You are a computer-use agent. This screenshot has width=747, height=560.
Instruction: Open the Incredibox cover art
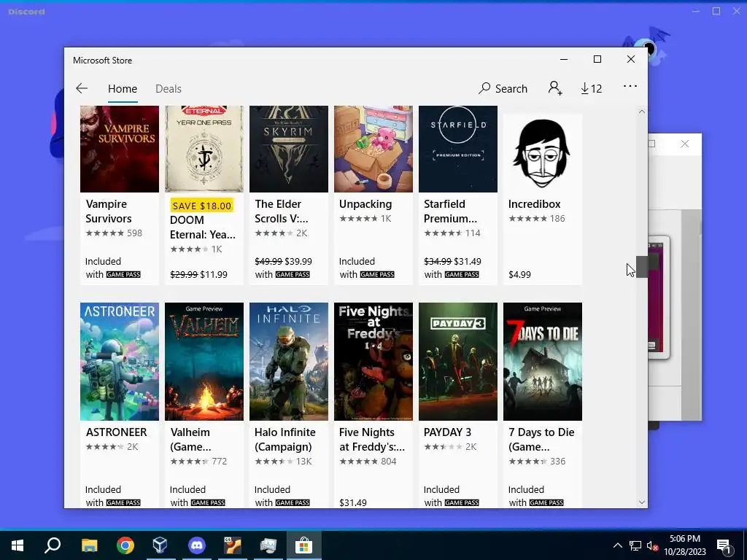click(x=543, y=152)
